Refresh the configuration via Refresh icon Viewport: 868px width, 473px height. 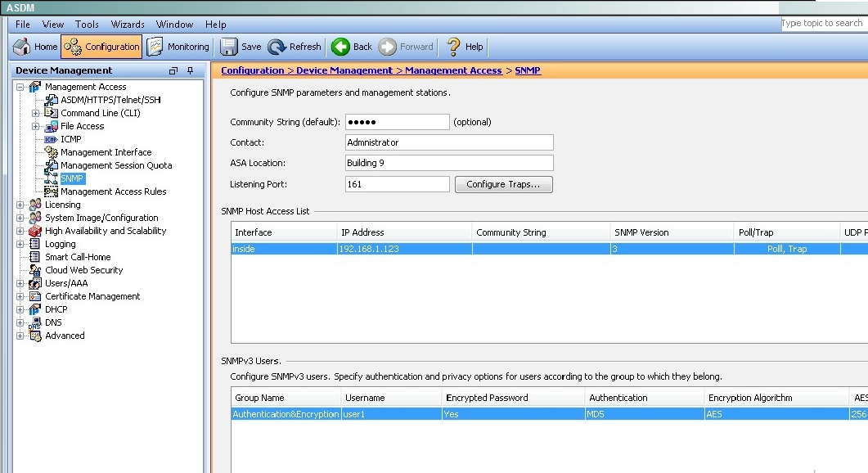277,47
